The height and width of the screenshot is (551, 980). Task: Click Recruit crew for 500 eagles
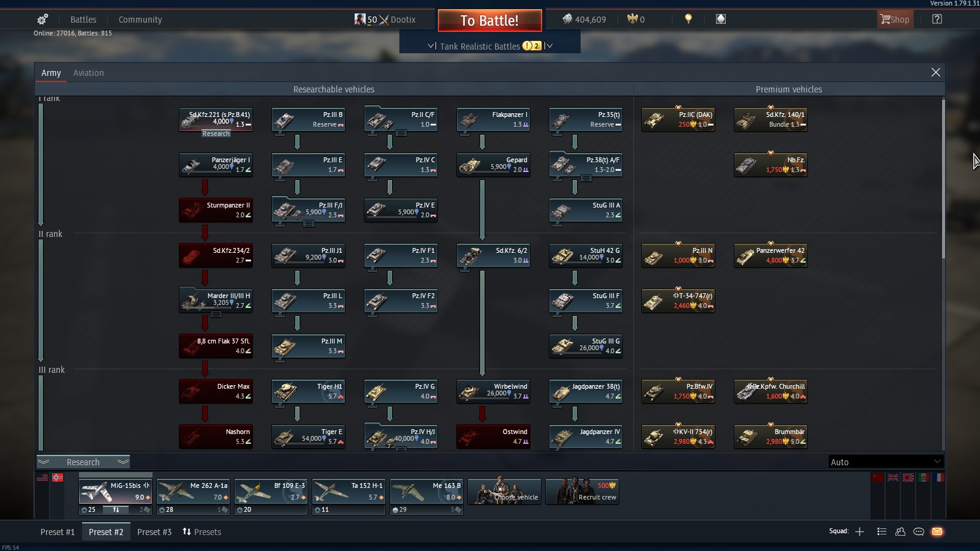(582, 492)
